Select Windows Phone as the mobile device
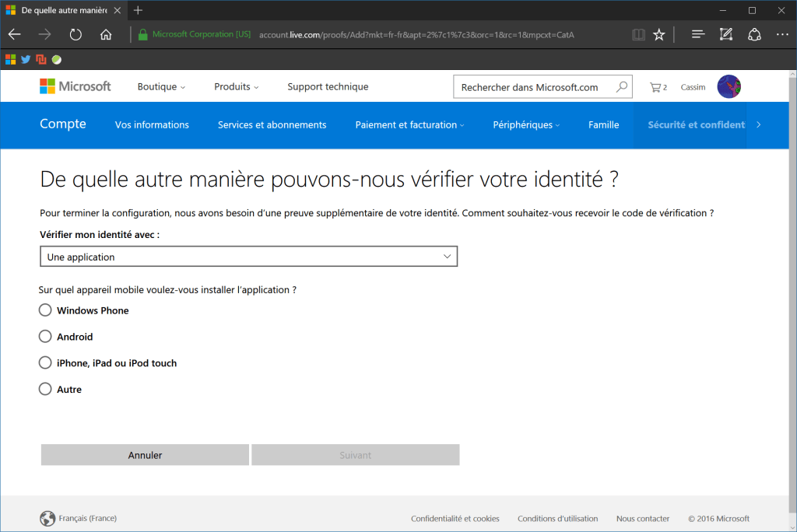Screen dimensions: 797x532 tap(45, 310)
